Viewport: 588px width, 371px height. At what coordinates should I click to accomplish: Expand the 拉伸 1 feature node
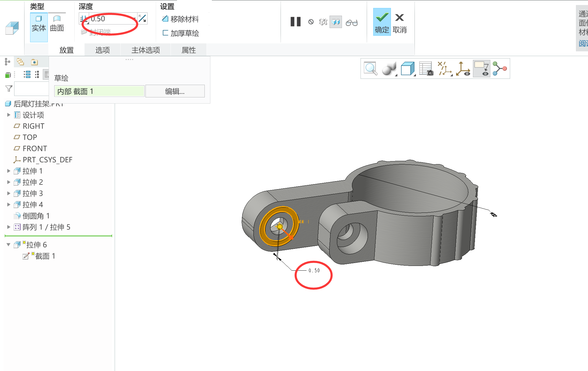[9, 171]
